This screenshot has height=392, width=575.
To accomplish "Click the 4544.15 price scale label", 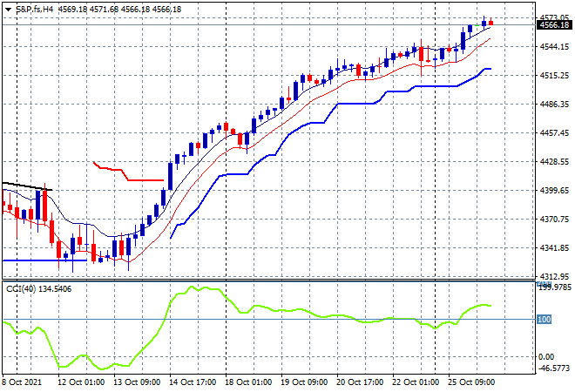I will (554, 46).
